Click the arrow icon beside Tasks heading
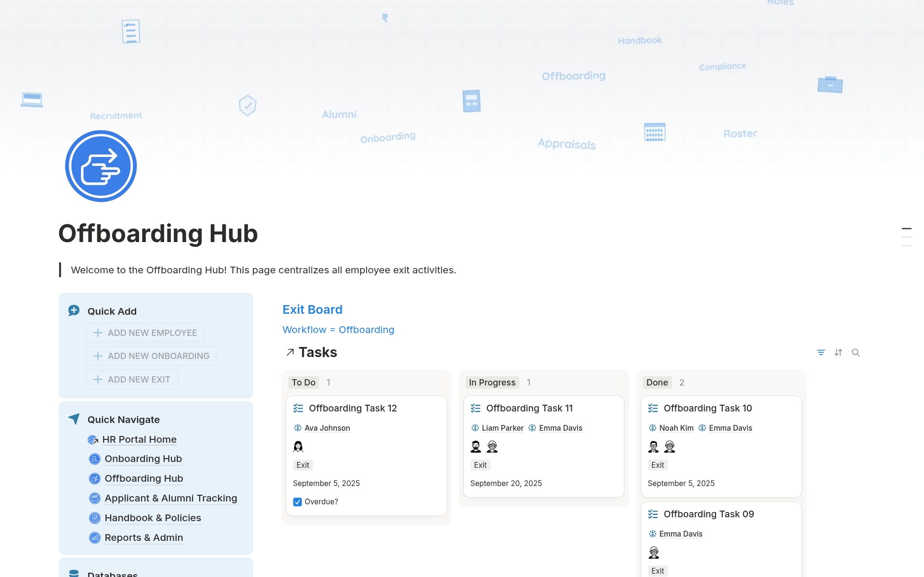 (290, 352)
